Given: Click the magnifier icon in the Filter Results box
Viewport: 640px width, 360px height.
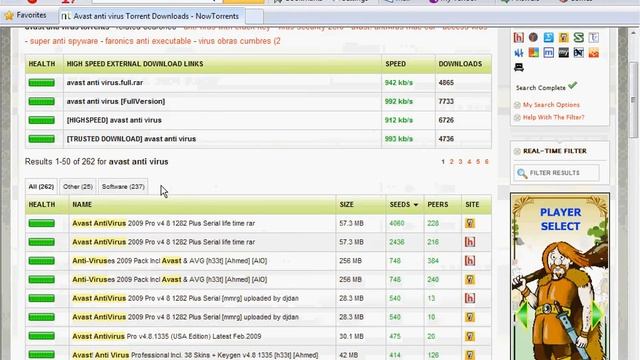Looking at the screenshot, I should pos(522,173).
